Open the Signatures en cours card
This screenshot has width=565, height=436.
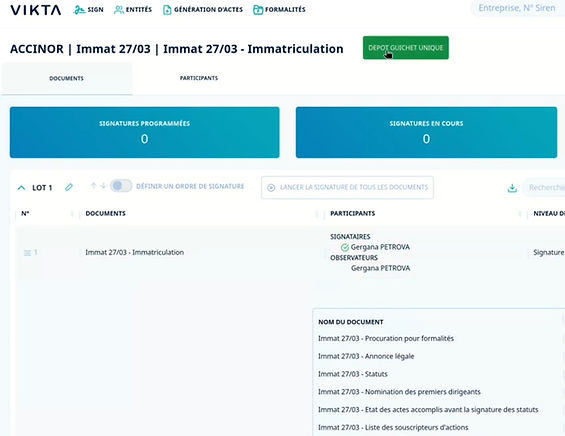426,132
